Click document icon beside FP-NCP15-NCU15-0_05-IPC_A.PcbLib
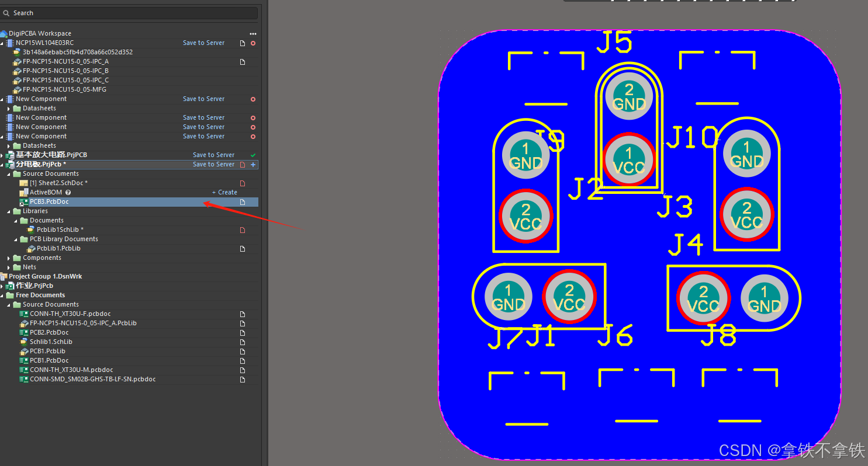 (243, 324)
